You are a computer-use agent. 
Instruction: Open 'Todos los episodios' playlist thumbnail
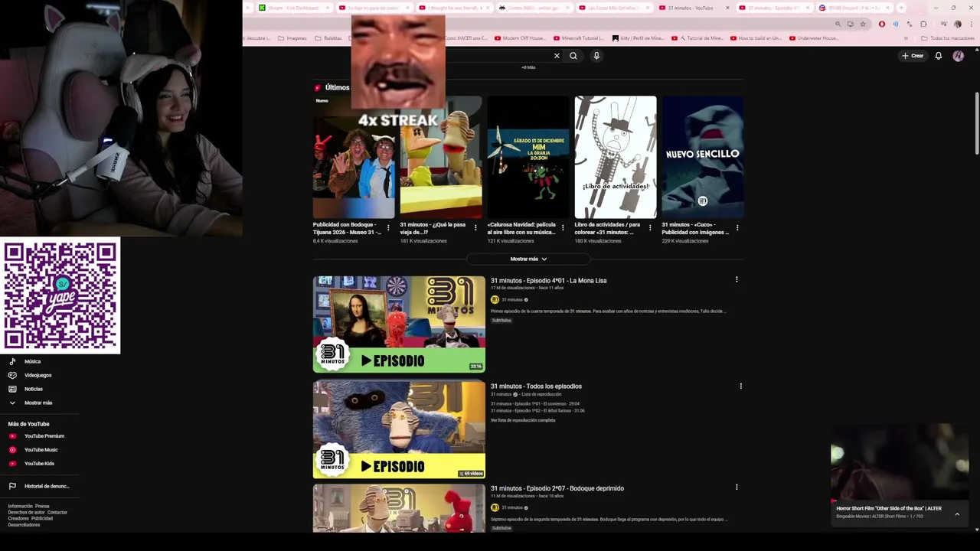(x=399, y=430)
